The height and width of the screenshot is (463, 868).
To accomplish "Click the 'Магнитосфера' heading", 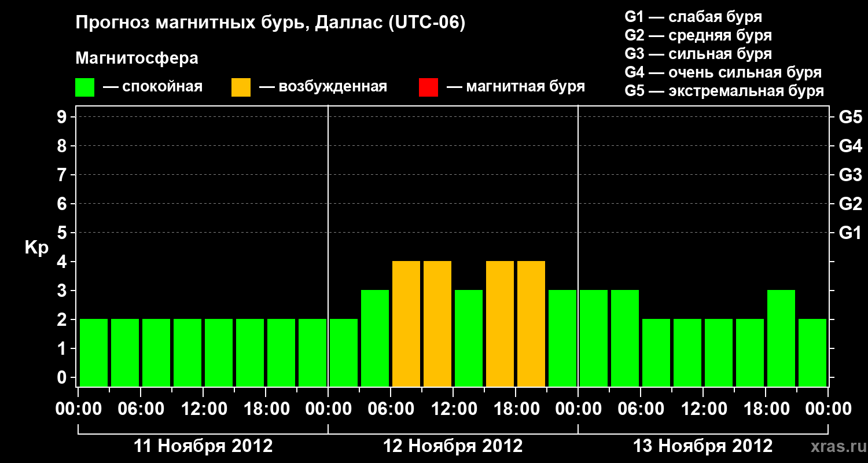I will click(137, 58).
